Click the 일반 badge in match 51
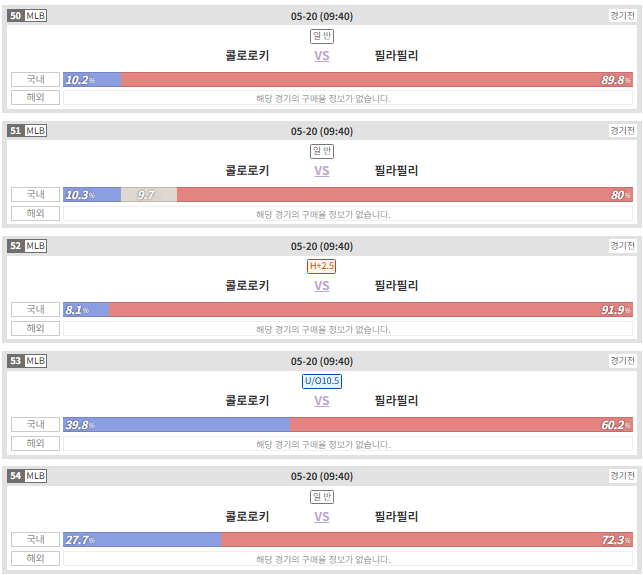Image resolution: width=643 pixels, height=575 pixels. pyautogui.click(x=322, y=151)
